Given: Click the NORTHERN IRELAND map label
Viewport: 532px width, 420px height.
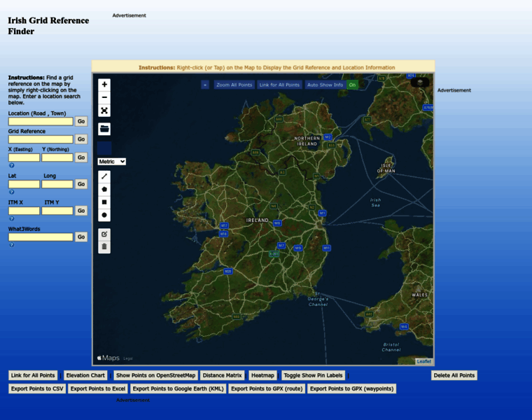Looking at the screenshot, I should (307, 141).
